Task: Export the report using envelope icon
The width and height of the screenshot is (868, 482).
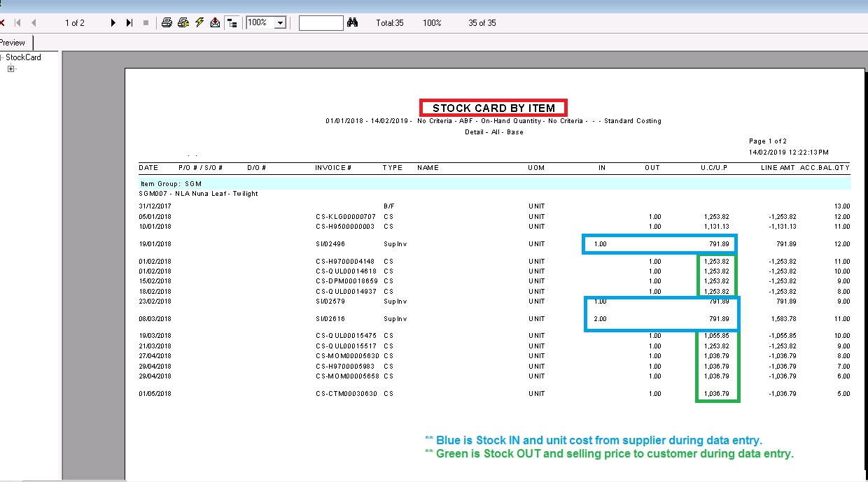Action: 216,23
